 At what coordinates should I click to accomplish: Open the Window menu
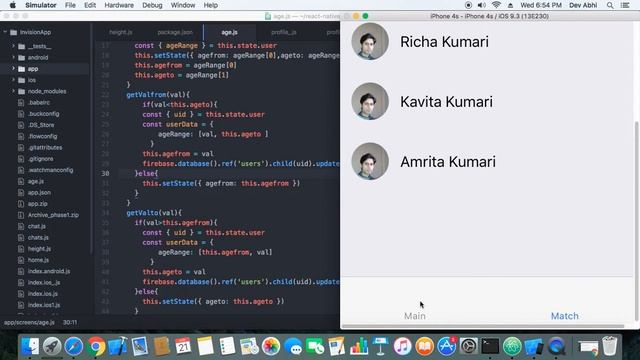[183, 5]
